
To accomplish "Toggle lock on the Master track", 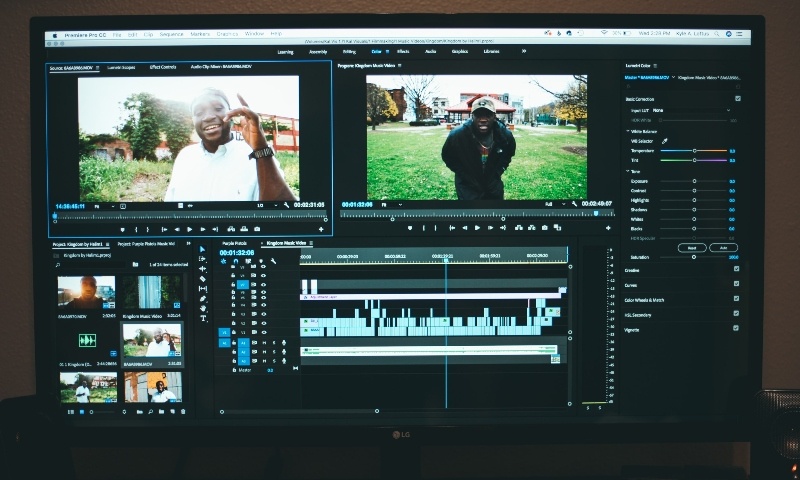I will pos(234,370).
